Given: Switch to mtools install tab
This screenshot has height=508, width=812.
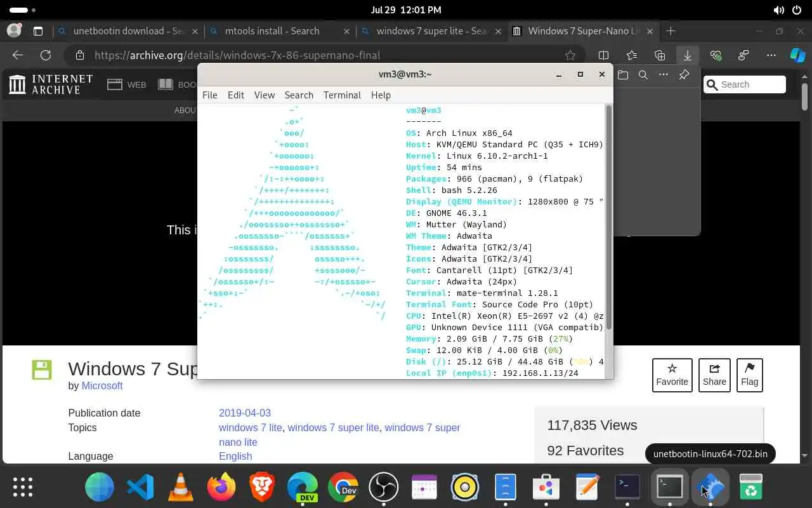Looking at the screenshot, I should [279, 30].
